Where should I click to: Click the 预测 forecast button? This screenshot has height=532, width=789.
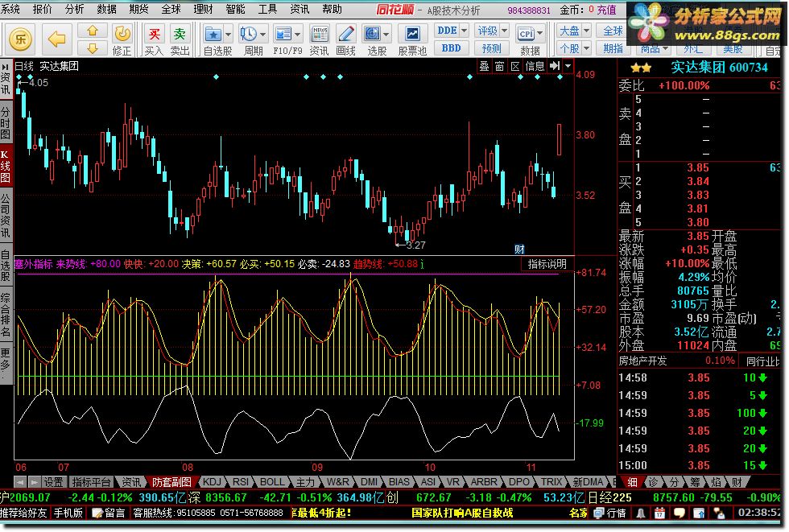click(x=492, y=48)
